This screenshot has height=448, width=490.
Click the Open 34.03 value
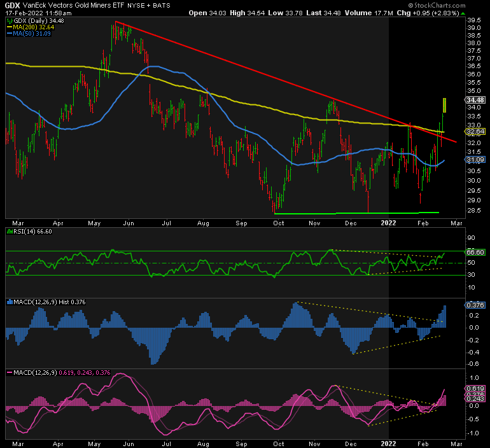coord(207,13)
